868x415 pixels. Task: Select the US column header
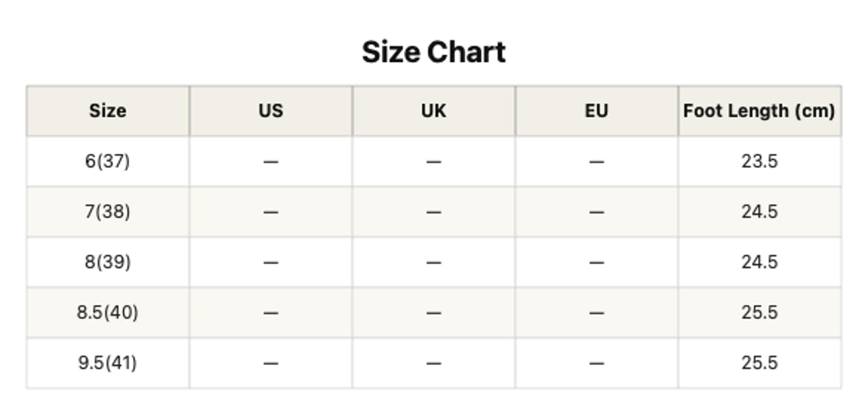point(271,111)
